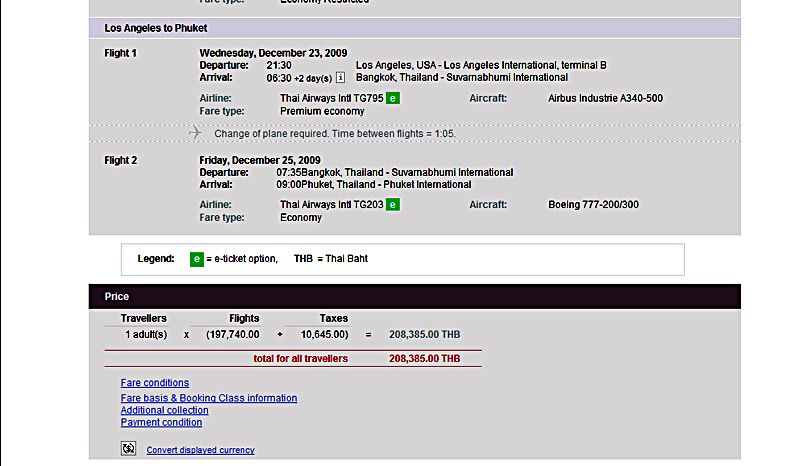Viewport: 800px width, 466px height.
Task: Click the 1 adult(s) traveller cell
Action: [x=146, y=334]
